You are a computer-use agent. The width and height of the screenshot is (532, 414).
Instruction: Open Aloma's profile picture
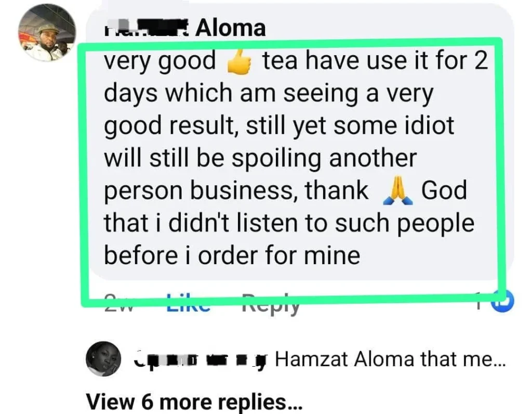tap(47, 33)
